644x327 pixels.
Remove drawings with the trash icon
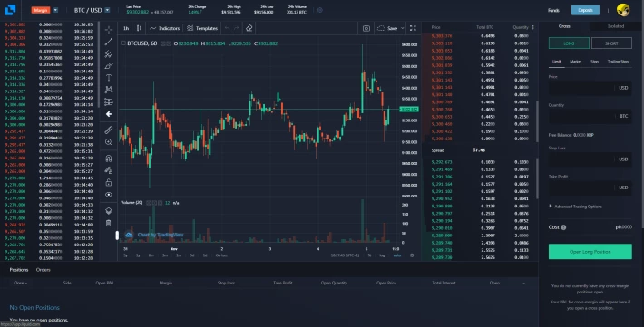(109, 223)
